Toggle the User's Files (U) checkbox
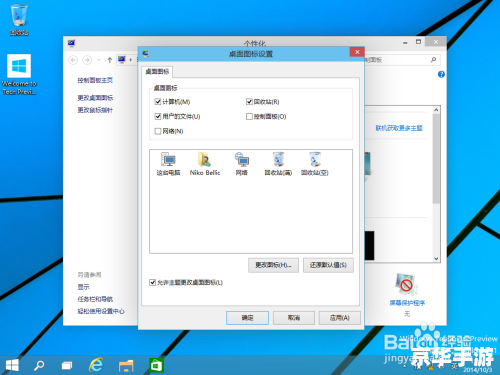Viewport: 500px width, 375px height. pyautogui.click(x=158, y=116)
